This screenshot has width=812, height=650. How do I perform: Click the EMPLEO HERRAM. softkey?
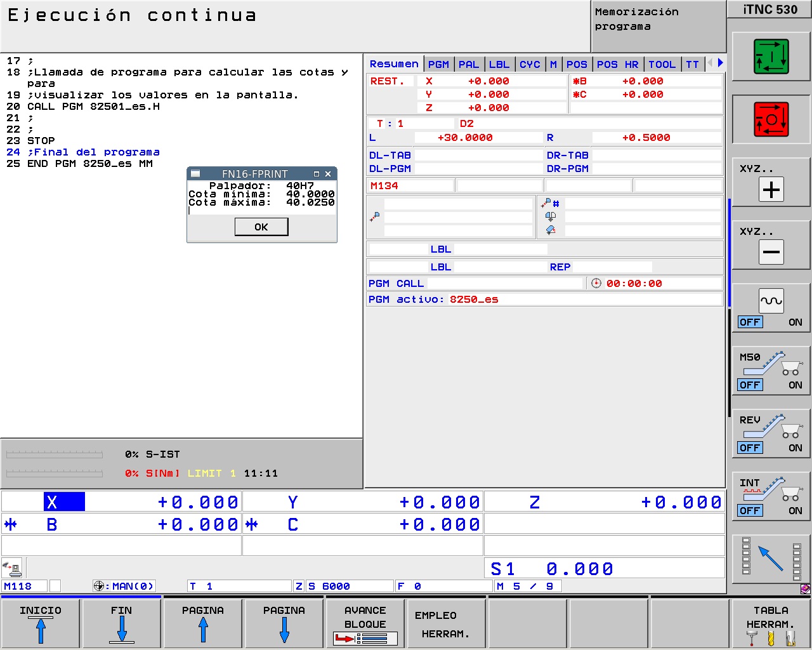pos(447,623)
